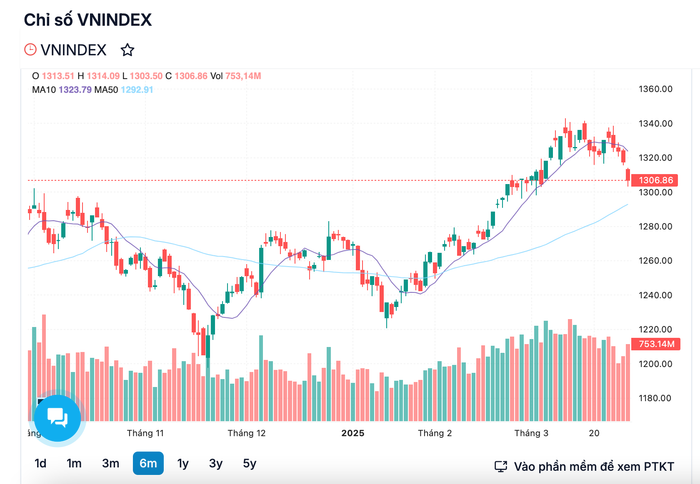Switch chart range to 1d
Image resolution: width=700 pixels, height=484 pixels.
(x=41, y=463)
